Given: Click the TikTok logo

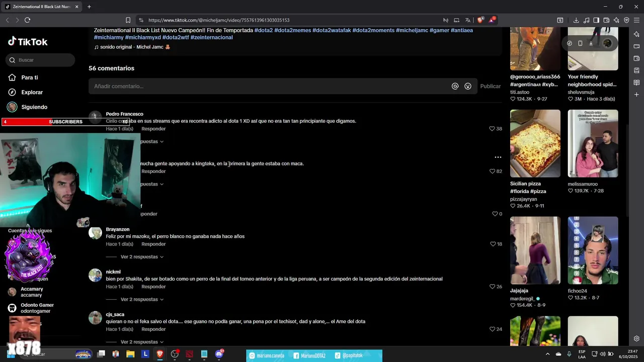Looking at the screenshot, I should pos(28,42).
